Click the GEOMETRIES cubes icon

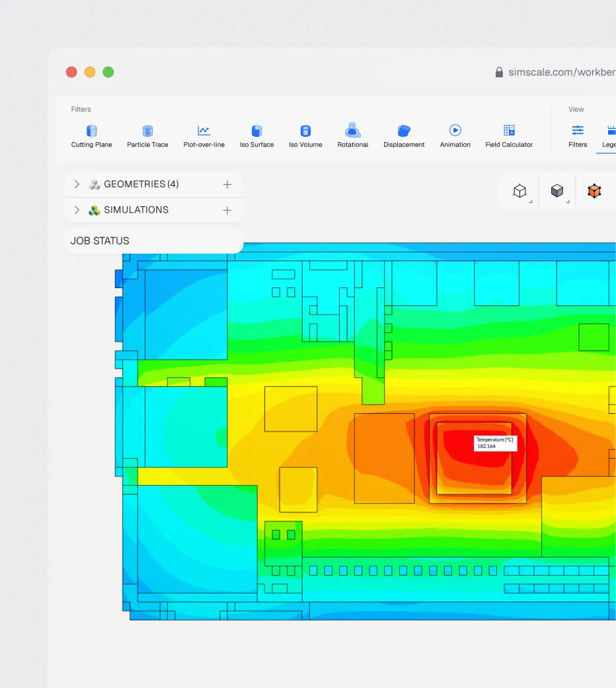coord(95,184)
